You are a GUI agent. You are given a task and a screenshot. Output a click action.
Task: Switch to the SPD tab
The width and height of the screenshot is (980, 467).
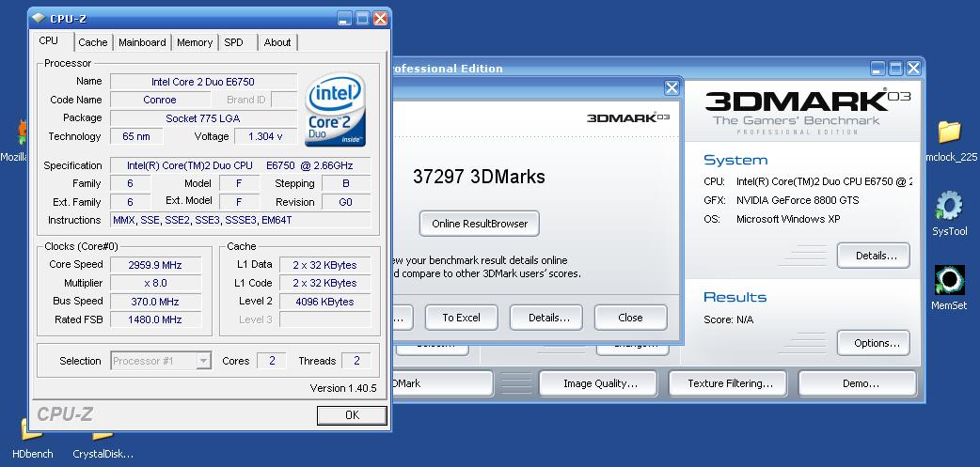(234, 42)
